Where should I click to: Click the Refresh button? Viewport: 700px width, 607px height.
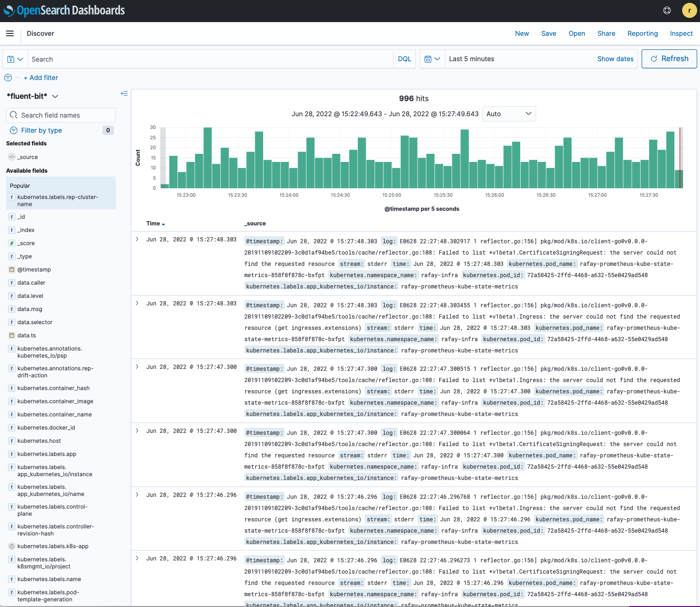pos(669,59)
